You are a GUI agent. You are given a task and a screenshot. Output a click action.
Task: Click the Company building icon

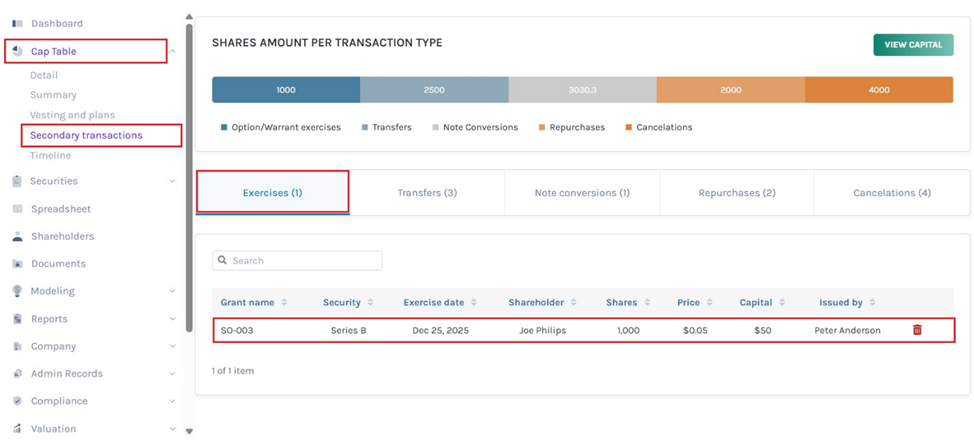pos(17,346)
